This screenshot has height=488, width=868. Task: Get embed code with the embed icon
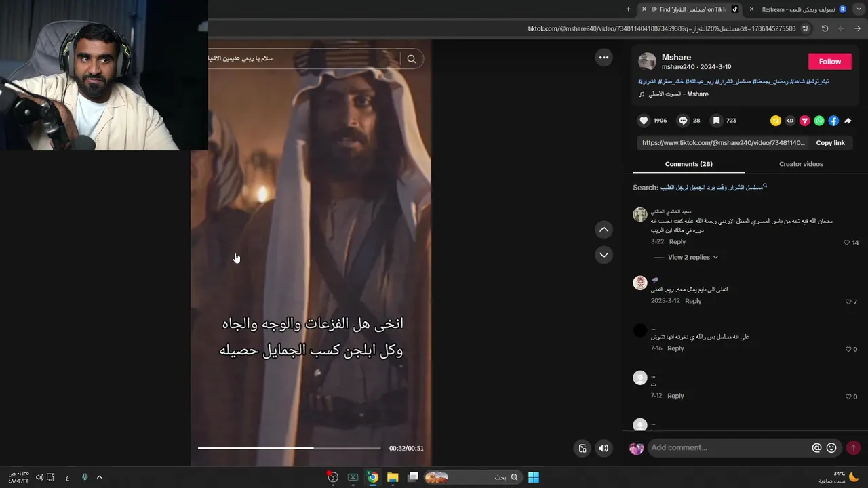790,121
